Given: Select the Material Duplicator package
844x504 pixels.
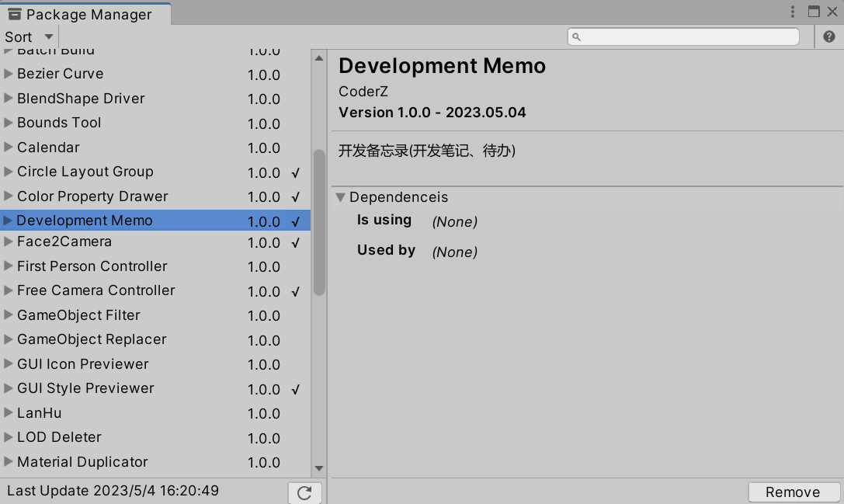Looking at the screenshot, I should coord(155,462).
